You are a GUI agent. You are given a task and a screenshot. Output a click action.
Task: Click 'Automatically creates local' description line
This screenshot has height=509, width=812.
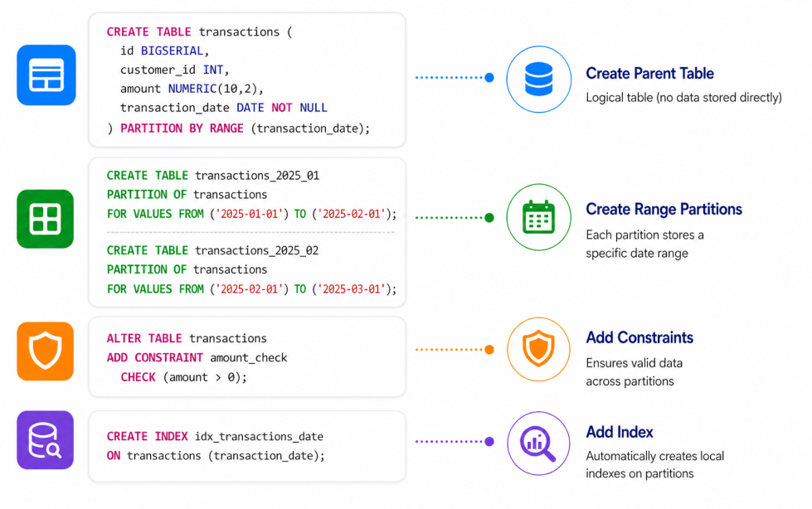(x=655, y=456)
